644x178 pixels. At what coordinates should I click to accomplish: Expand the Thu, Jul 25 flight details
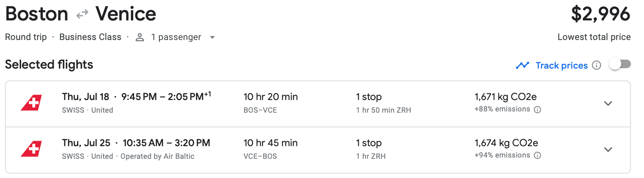(608, 149)
